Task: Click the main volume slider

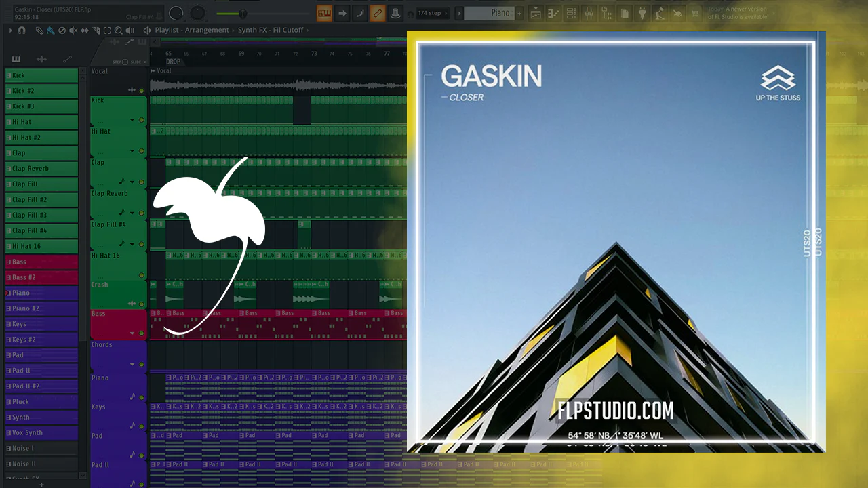Action: coord(262,14)
